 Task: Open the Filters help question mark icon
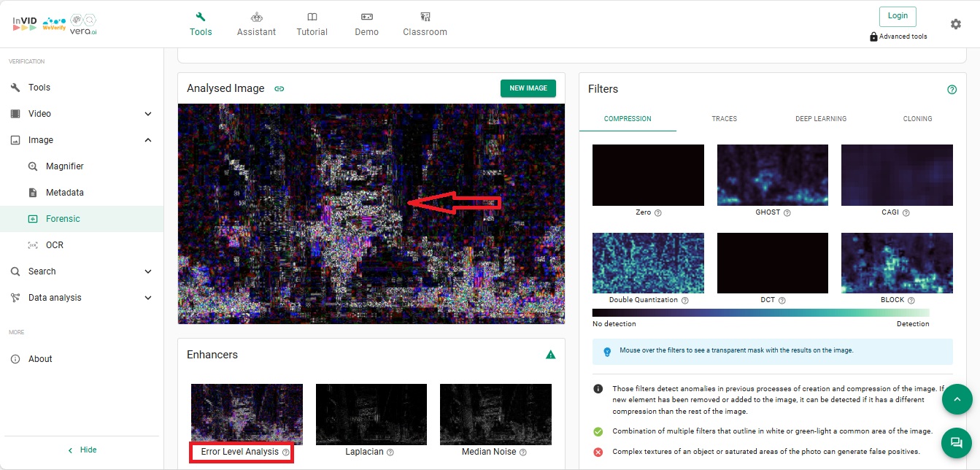[952, 90]
